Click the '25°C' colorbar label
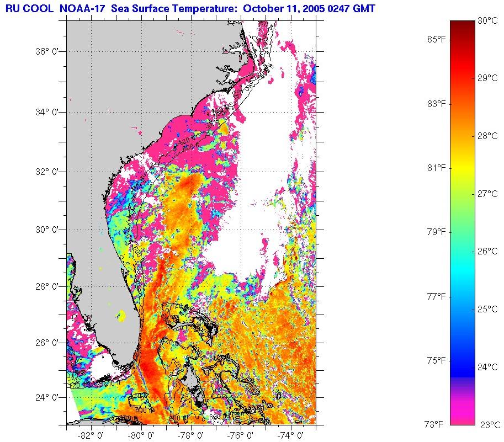Screen dimensions: 504x442 [487, 309]
